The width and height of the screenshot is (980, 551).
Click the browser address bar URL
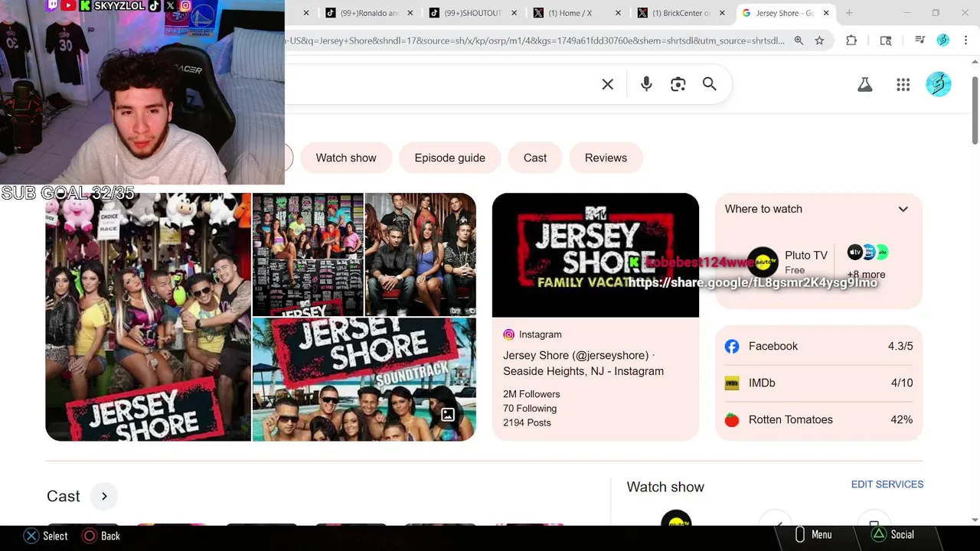[534, 41]
